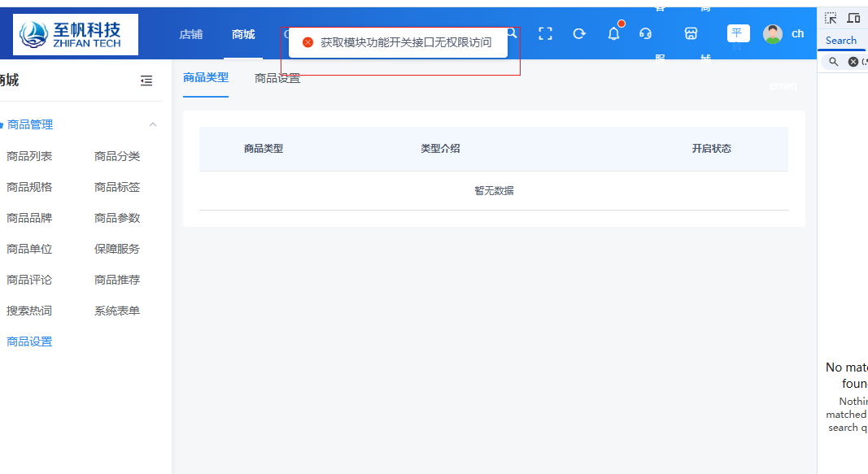
Task: Open the DevTools Search tab
Action: click(x=841, y=41)
